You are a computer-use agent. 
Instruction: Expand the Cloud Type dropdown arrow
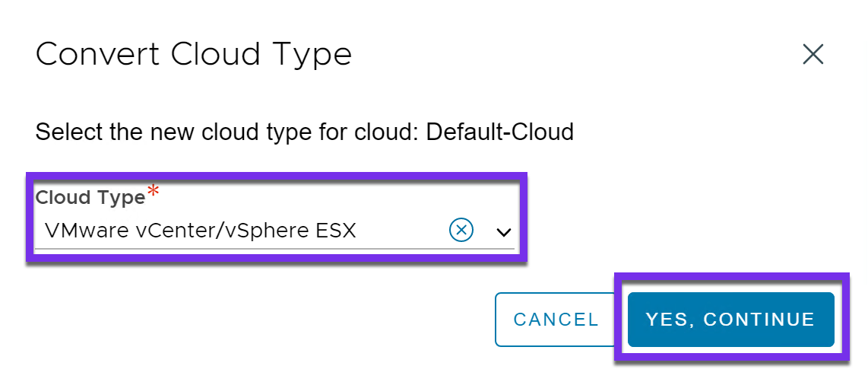(503, 232)
